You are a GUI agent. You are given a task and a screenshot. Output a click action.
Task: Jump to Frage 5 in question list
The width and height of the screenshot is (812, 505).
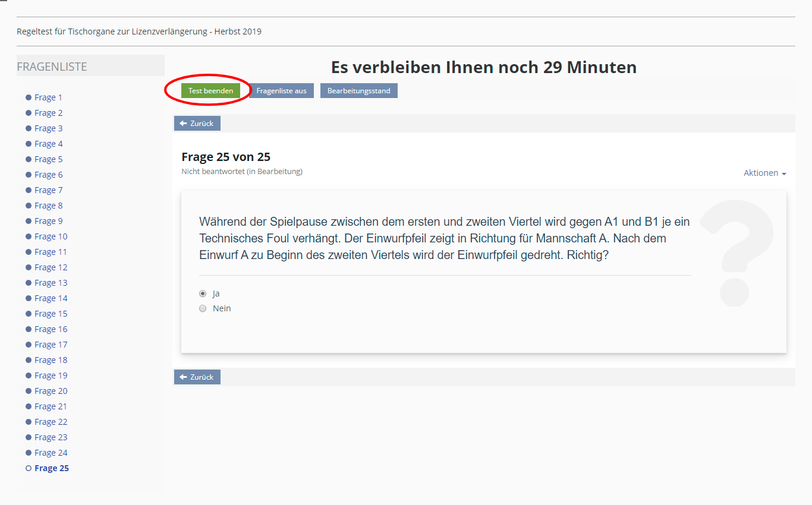tap(48, 159)
